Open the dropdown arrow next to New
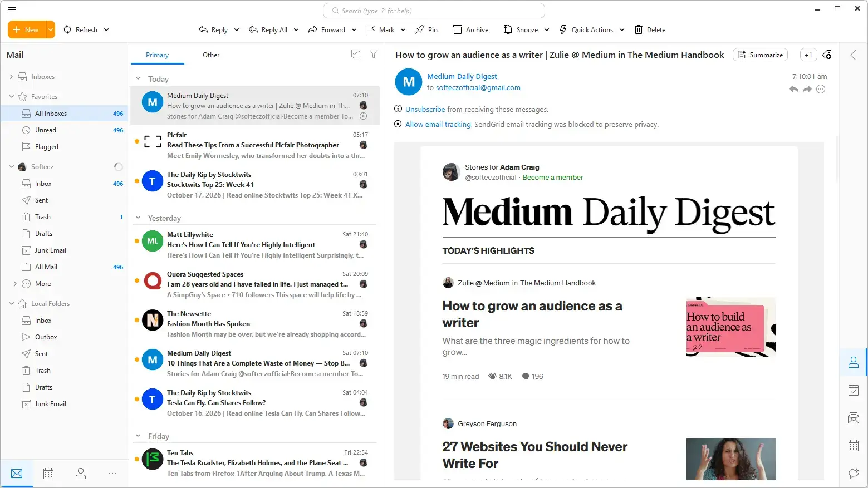Screen dimensions: 868x488 click(51, 30)
